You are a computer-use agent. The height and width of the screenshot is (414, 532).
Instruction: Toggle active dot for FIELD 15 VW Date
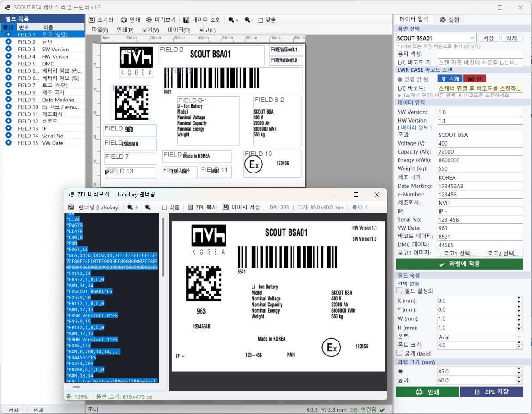click(9, 143)
